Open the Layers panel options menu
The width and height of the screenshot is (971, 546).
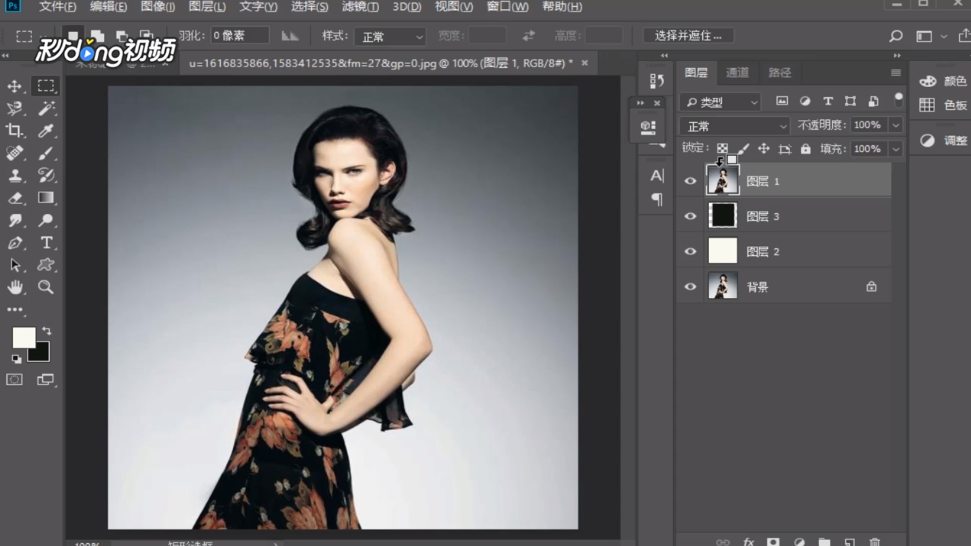tap(895, 72)
